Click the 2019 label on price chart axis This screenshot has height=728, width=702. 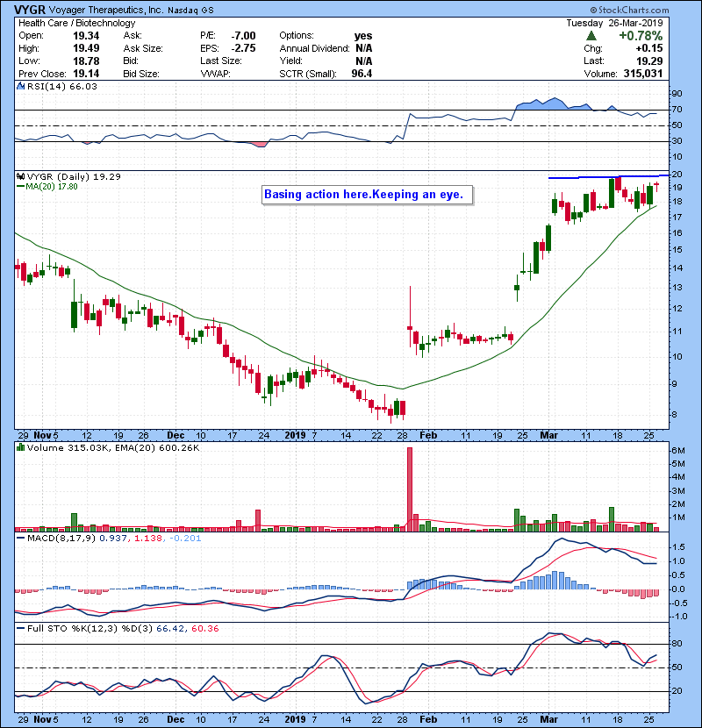pyautogui.click(x=295, y=436)
